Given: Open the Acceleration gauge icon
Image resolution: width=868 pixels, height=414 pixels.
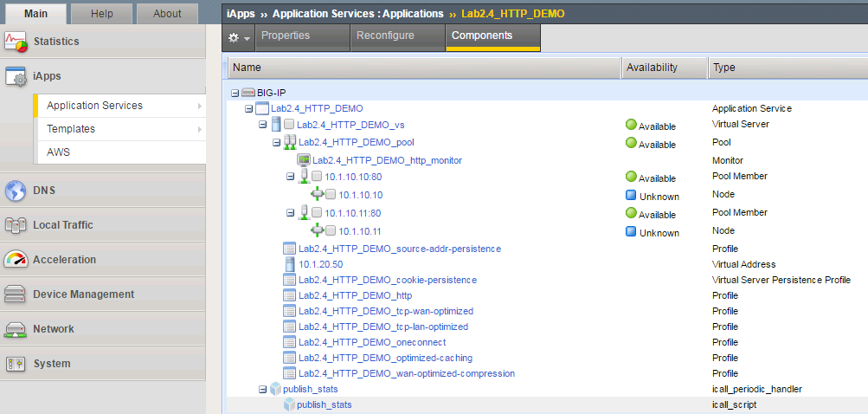Looking at the screenshot, I should tap(16, 259).
